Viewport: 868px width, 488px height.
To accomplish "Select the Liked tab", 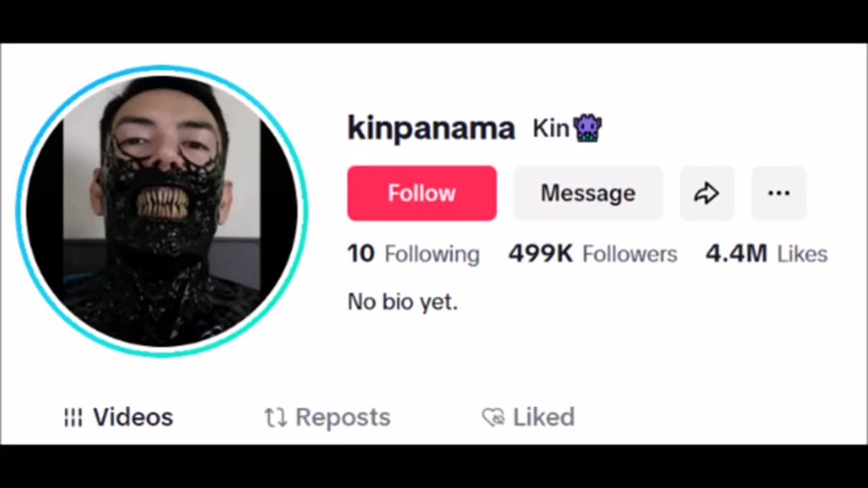I will pos(543,418).
